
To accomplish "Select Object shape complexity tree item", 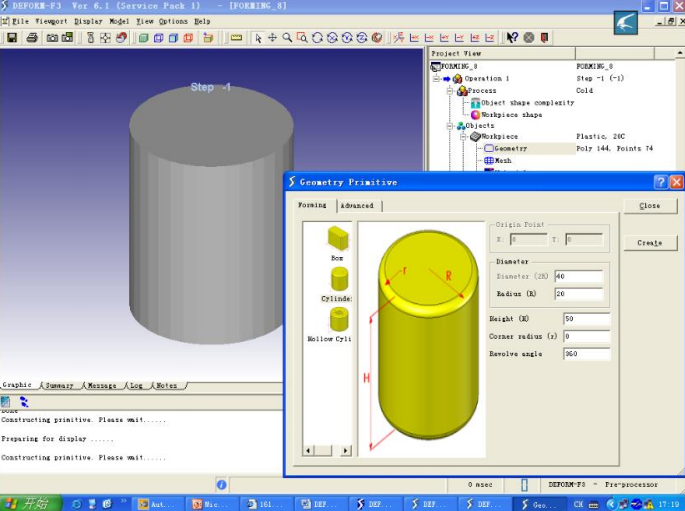I will 527,103.
